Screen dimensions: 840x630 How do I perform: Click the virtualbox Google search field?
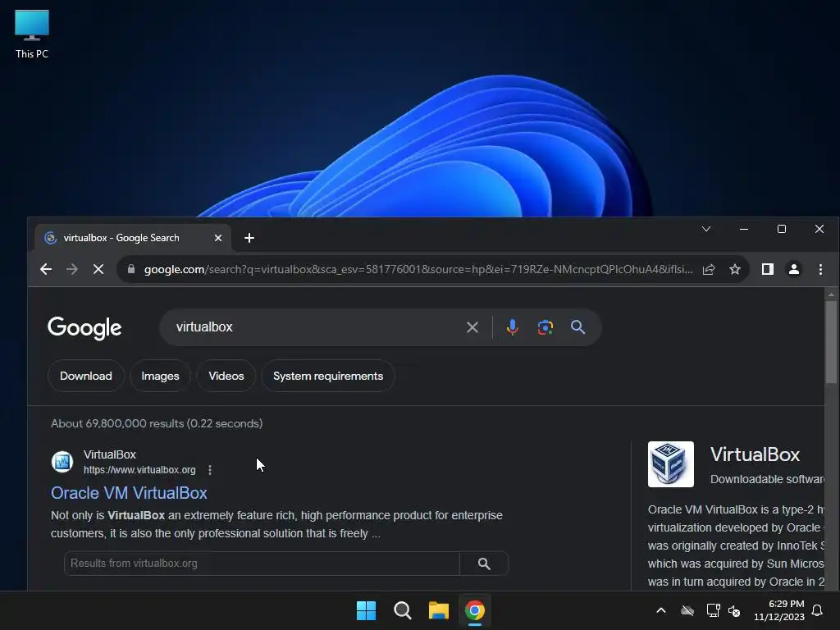point(316,327)
